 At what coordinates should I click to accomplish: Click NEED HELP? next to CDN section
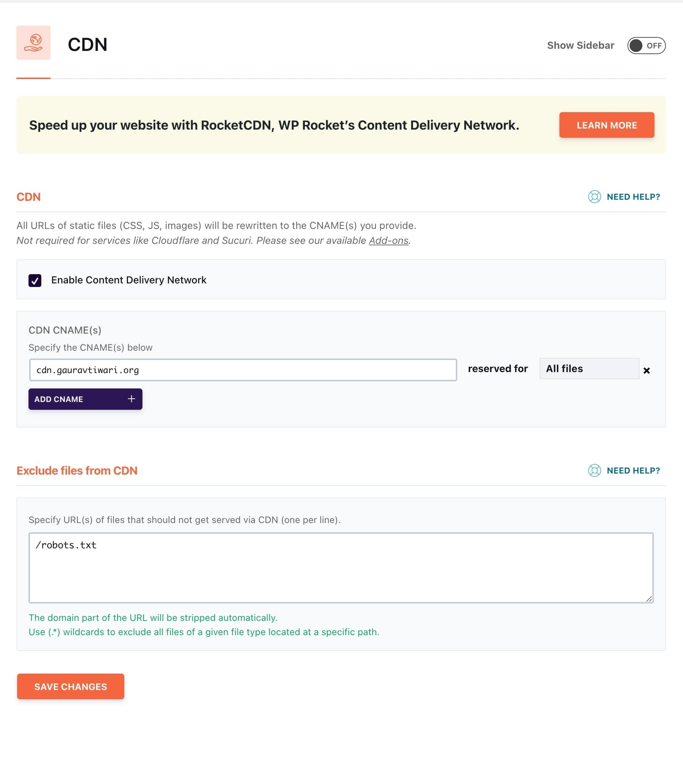coord(633,197)
